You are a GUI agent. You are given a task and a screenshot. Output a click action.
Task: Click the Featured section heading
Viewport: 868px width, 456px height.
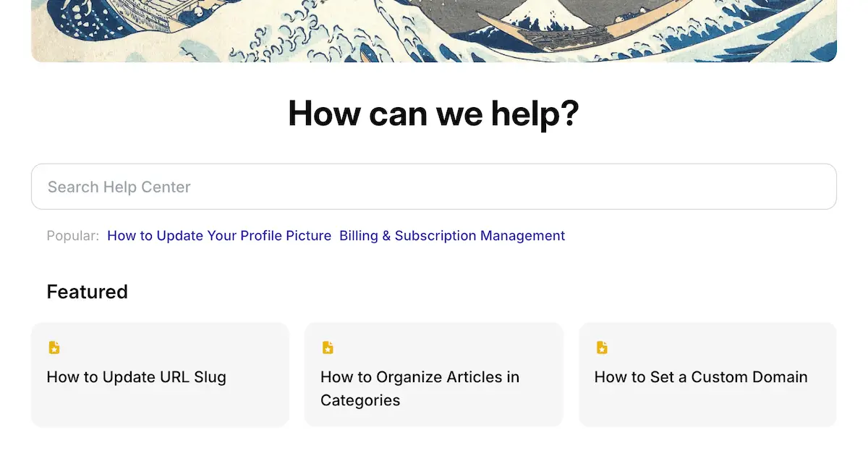[x=87, y=292]
